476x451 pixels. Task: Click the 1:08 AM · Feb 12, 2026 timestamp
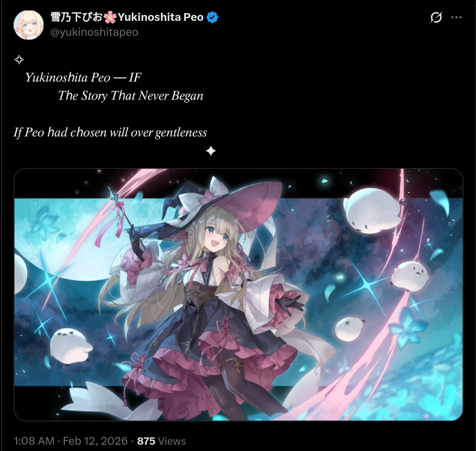pyautogui.click(x=71, y=441)
